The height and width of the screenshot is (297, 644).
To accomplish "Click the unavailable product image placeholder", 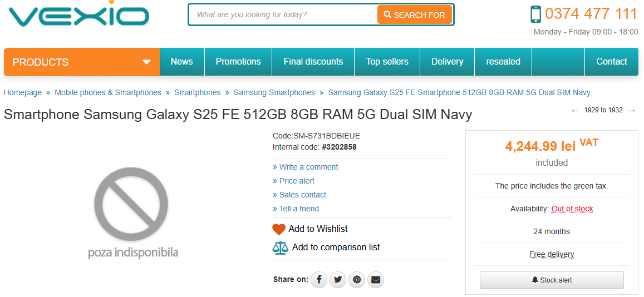I will tap(132, 212).
